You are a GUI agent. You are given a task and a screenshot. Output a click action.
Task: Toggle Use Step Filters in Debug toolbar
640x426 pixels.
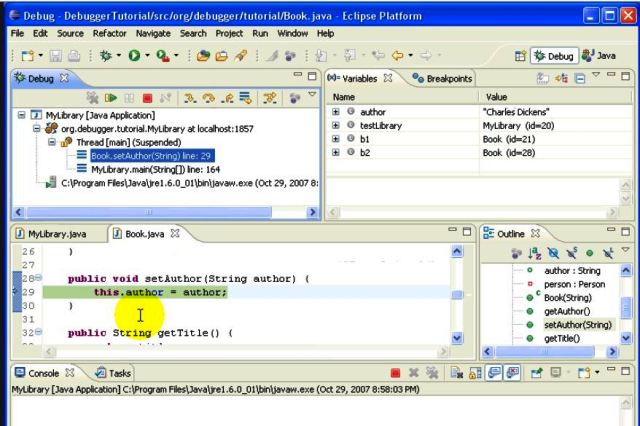pyautogui.click(x=269, y=98)
